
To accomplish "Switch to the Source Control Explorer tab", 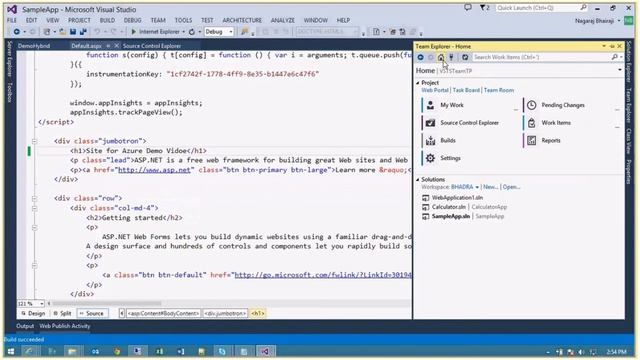I will click(152, 46).
